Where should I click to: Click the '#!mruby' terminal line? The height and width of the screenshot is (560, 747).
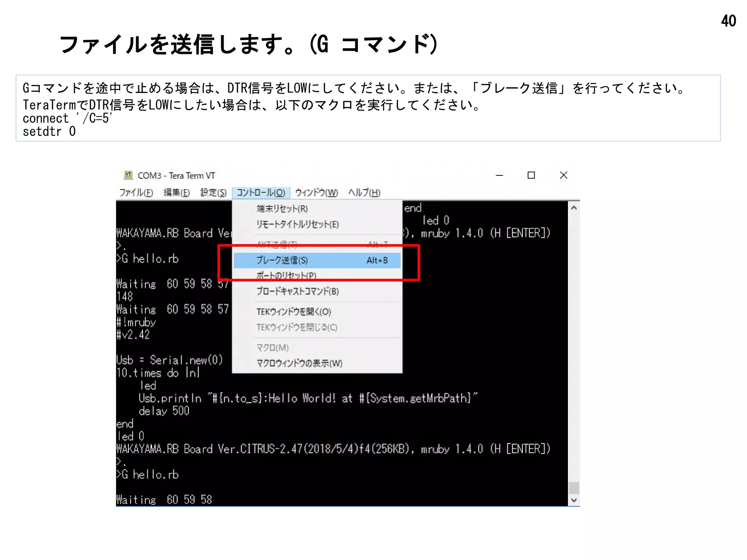tap(136, 322)
